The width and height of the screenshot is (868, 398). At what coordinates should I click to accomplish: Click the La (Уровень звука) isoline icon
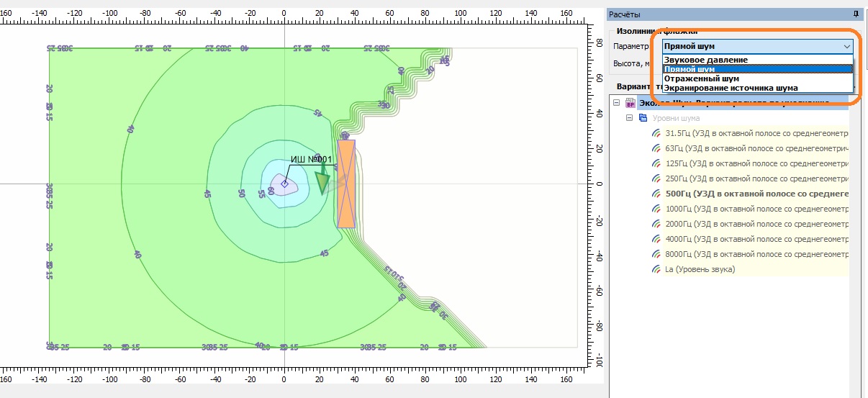coord(656,269)
